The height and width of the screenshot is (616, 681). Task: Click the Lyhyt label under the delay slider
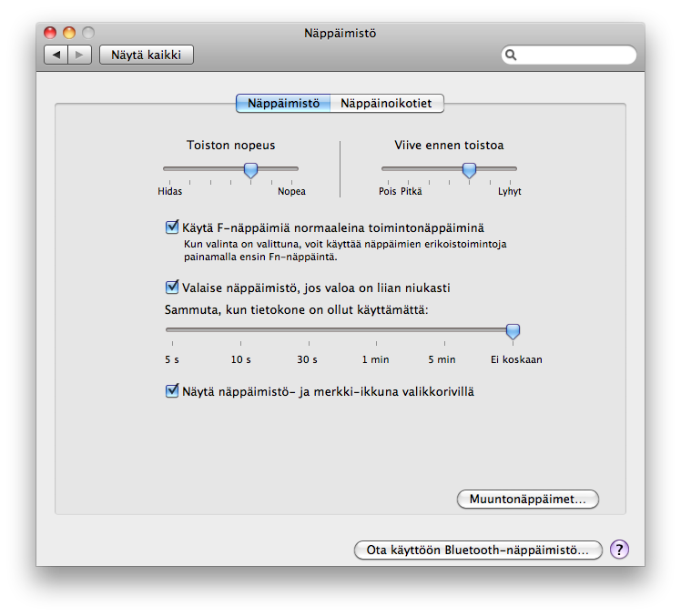click(510, 191)
